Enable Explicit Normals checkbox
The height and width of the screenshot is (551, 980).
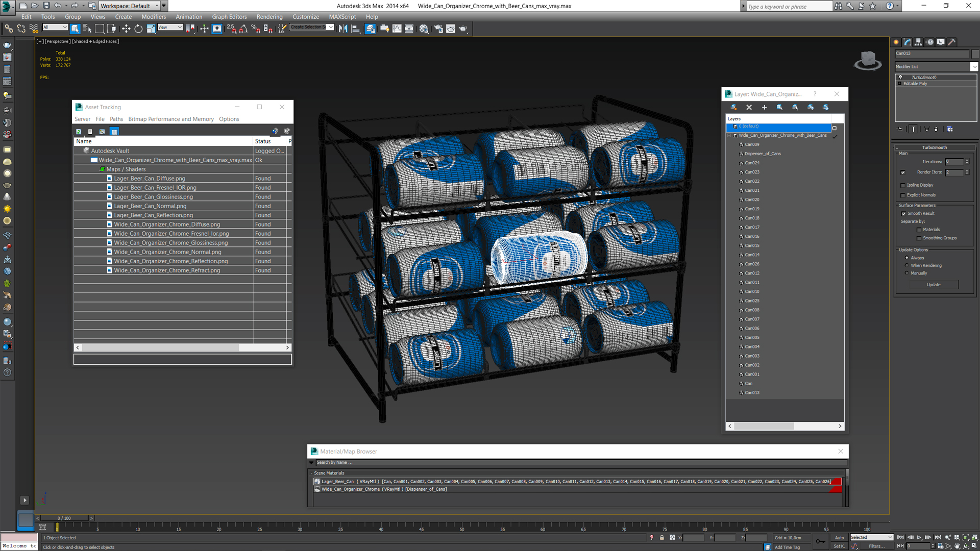(903, 195)
